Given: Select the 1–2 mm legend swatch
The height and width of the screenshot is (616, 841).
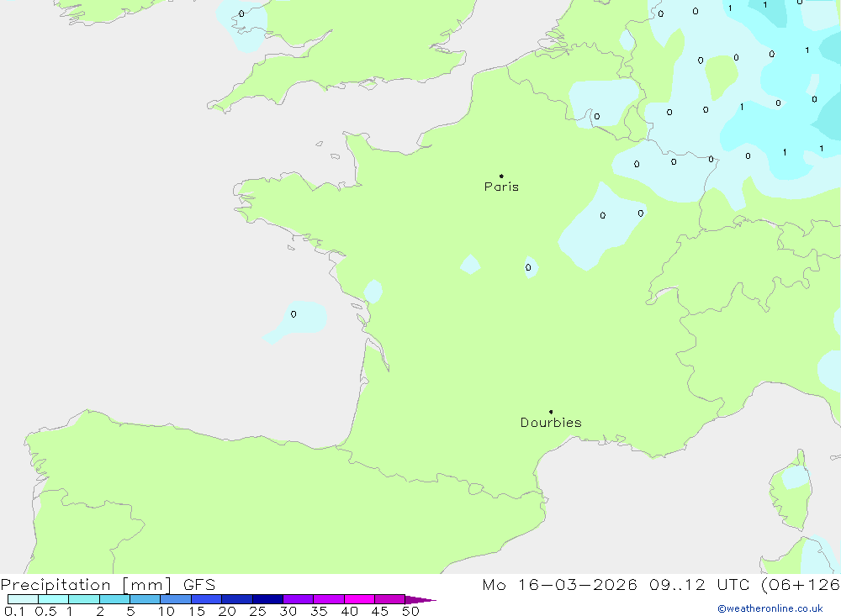Looking at the screenshot, I should tap(84, 599).
